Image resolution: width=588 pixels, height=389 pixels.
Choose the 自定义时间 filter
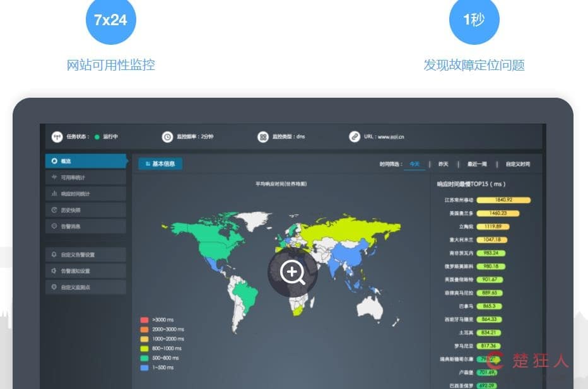coord(517,164)
